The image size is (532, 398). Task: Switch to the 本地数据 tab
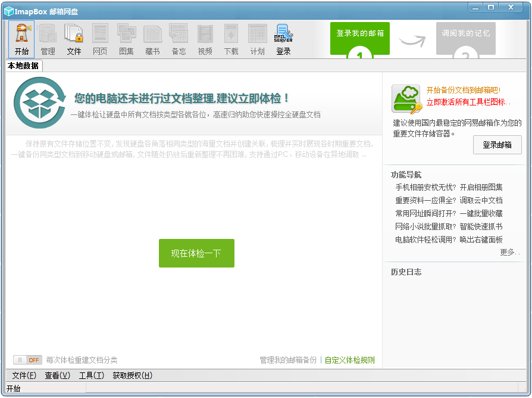pyautogui.click(x=23, y=66)
